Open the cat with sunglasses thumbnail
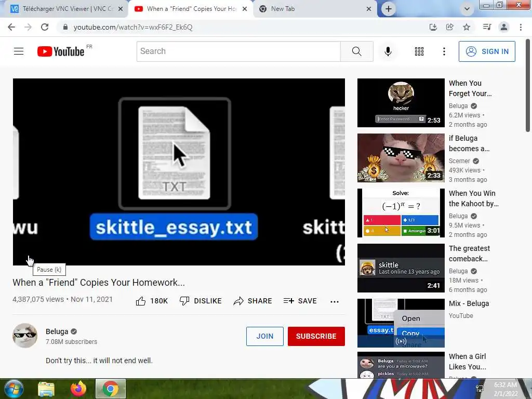The height and width of the screenshot is (399, 532). pos(401,158)
